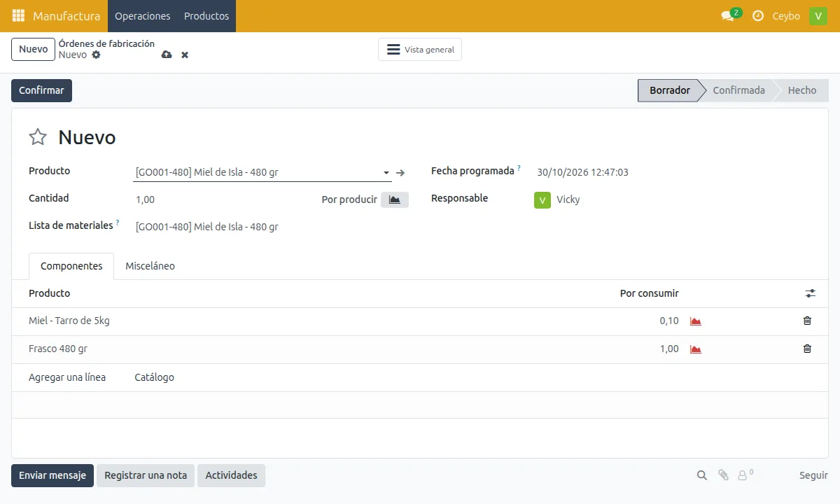Open the Catálogo link
Screen dimensions: 840x504
coord(154,377)
